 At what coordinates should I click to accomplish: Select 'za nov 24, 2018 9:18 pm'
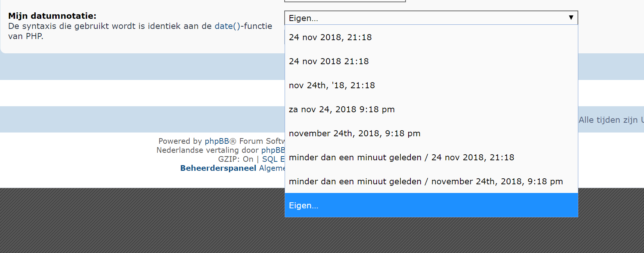(x=342, y=109)
